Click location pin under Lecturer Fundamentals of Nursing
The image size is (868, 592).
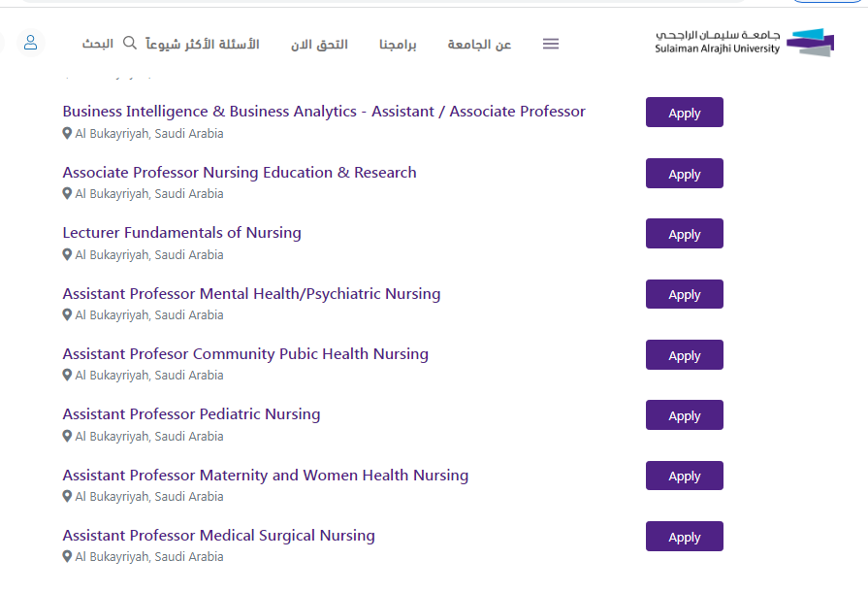coord(67,254)
